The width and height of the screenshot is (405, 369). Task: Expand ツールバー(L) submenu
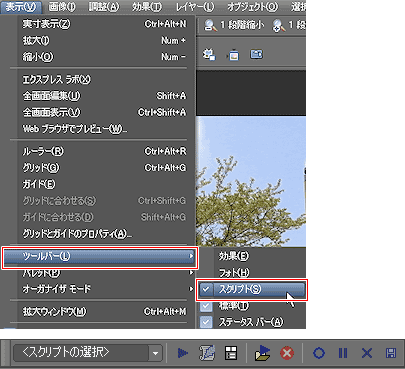point(100,256)
